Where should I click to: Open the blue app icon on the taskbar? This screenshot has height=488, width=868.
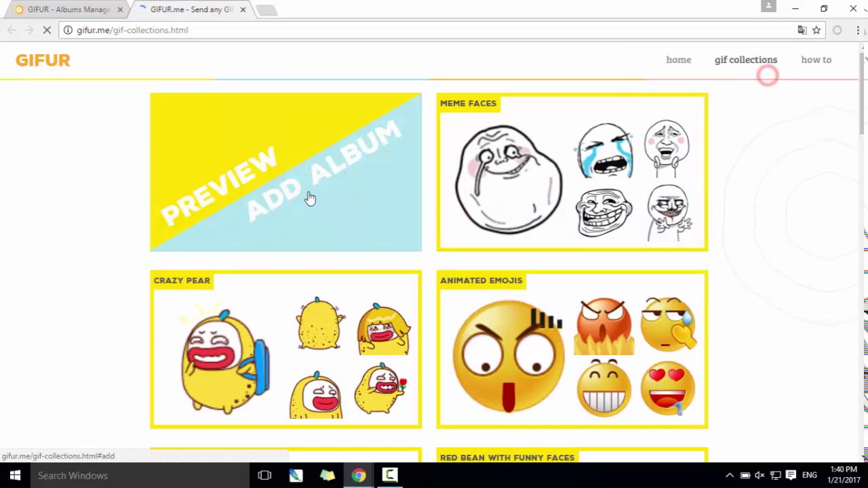coord(296,475)
